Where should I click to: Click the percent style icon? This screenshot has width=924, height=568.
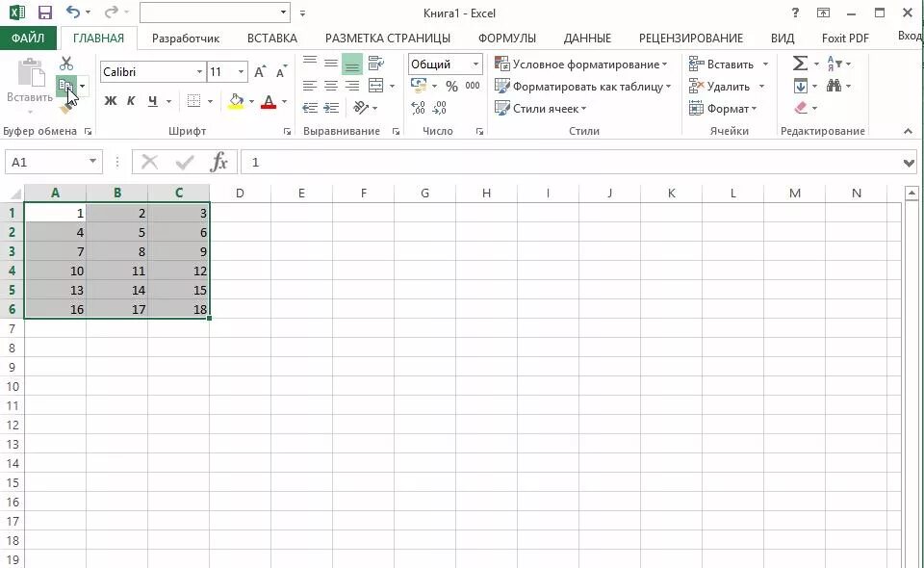tap(452, 86)
